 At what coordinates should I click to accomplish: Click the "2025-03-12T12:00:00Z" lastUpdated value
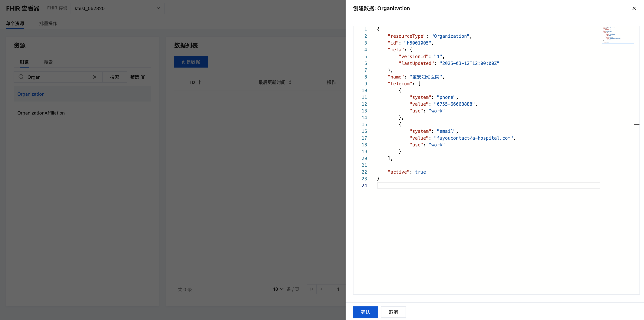(x=469, y=63)
